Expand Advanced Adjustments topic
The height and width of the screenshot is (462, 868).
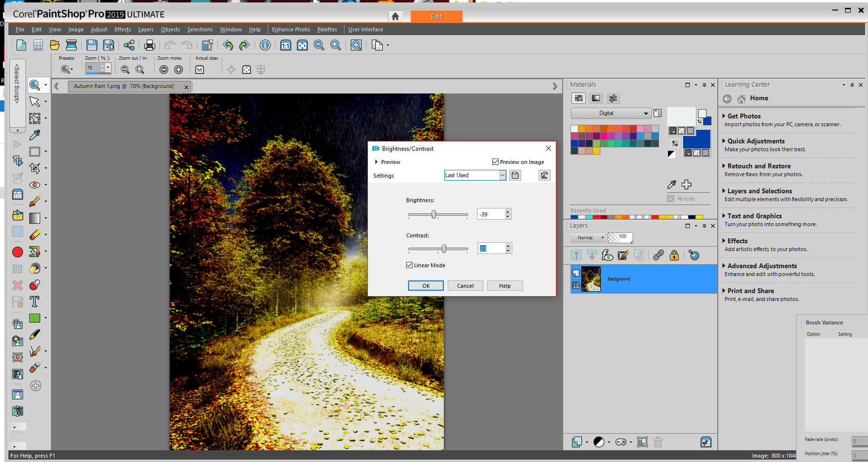pyautogui.click(x=762, y=266)
